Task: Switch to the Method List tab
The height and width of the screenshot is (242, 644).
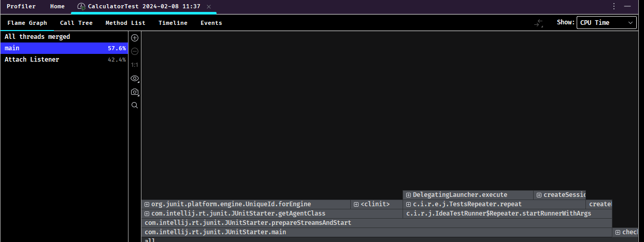Action: pos(125,23)
